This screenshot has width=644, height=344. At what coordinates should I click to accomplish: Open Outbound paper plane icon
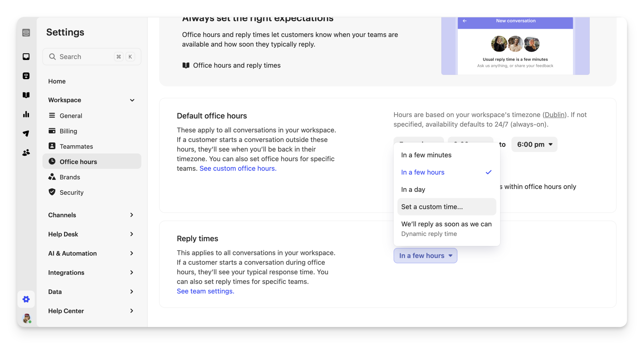(26, 133)
